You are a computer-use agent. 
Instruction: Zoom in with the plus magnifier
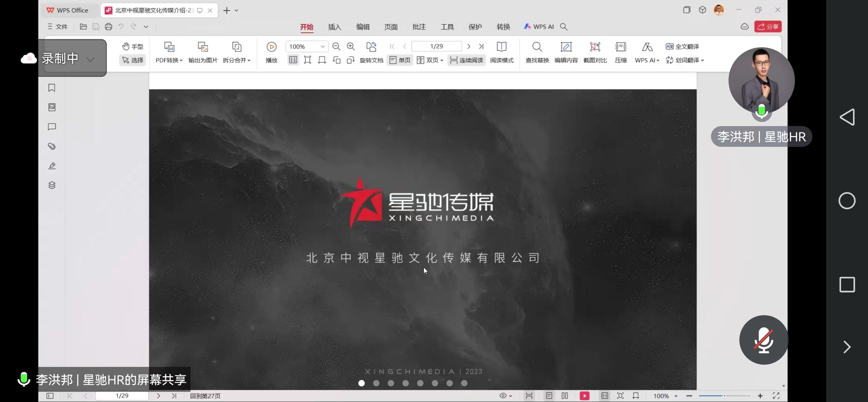[351, 47]
